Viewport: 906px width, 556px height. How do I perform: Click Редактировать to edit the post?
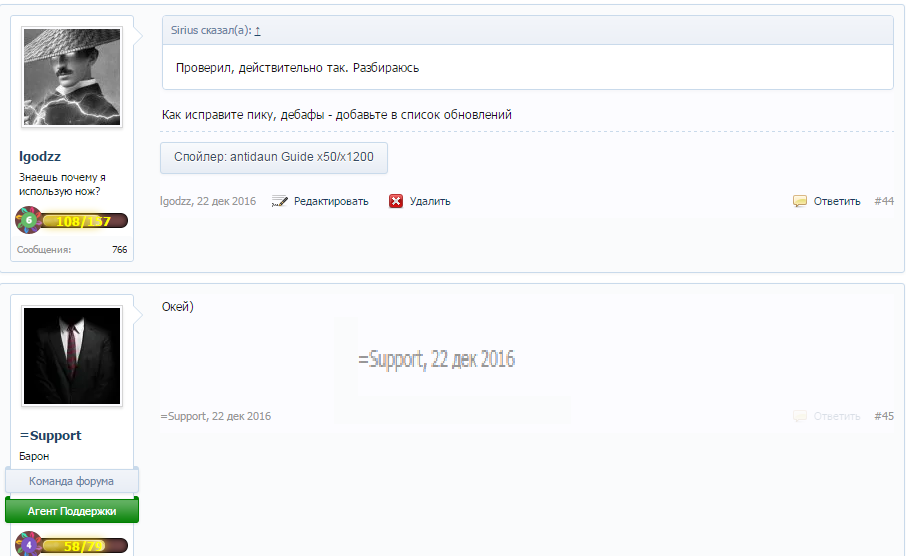330,201
